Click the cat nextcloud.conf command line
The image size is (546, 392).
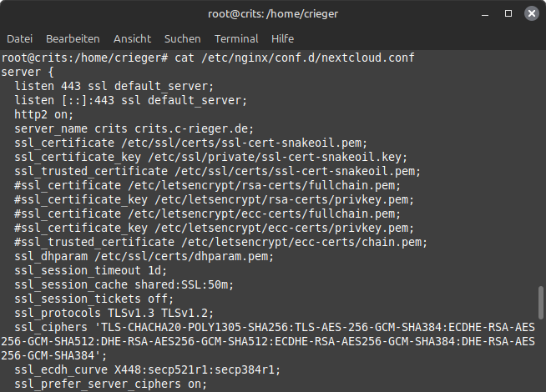[x=208, y=58]
